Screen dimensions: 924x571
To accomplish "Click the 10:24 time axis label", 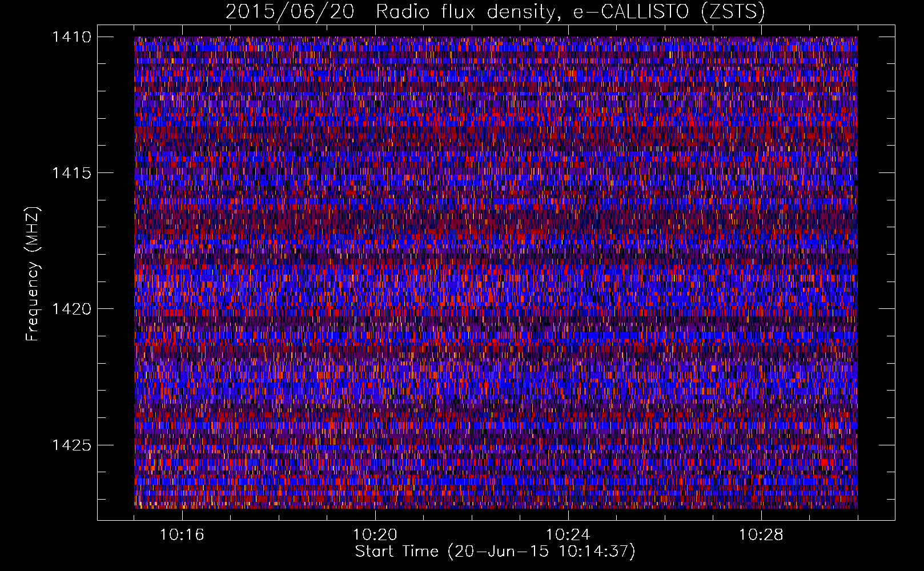I will click(x=568, y=535).
